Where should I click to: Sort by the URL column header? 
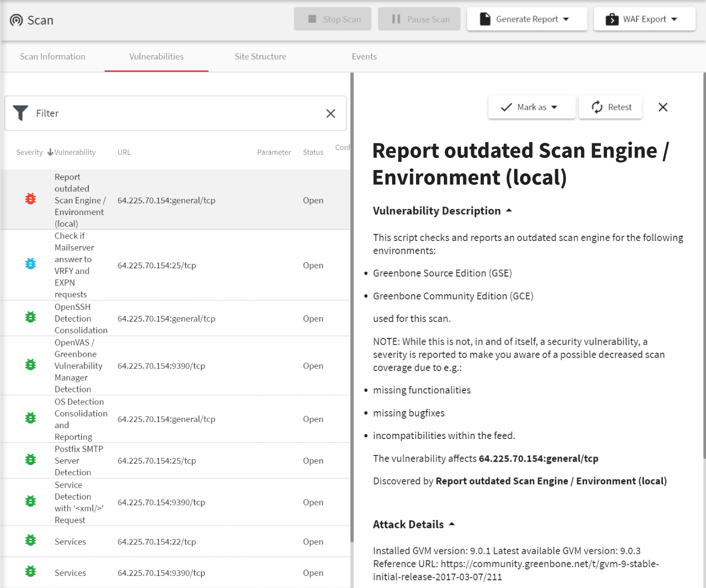[124, 152]
